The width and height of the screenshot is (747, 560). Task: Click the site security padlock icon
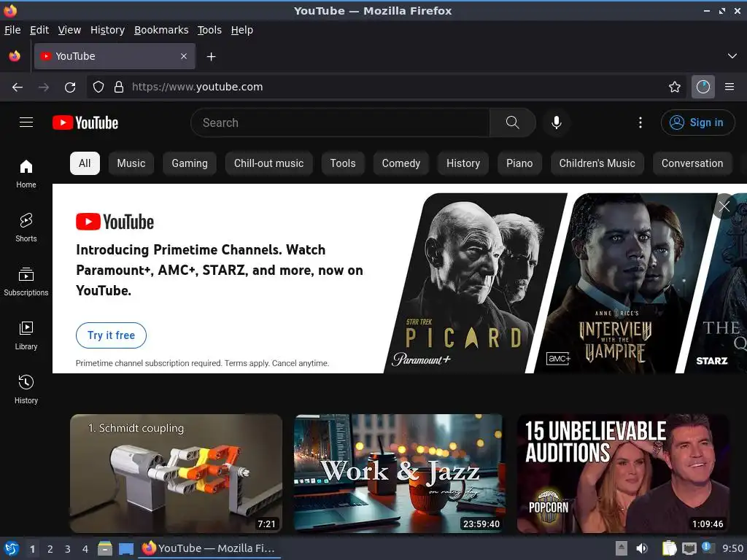[x=119, y=87]
